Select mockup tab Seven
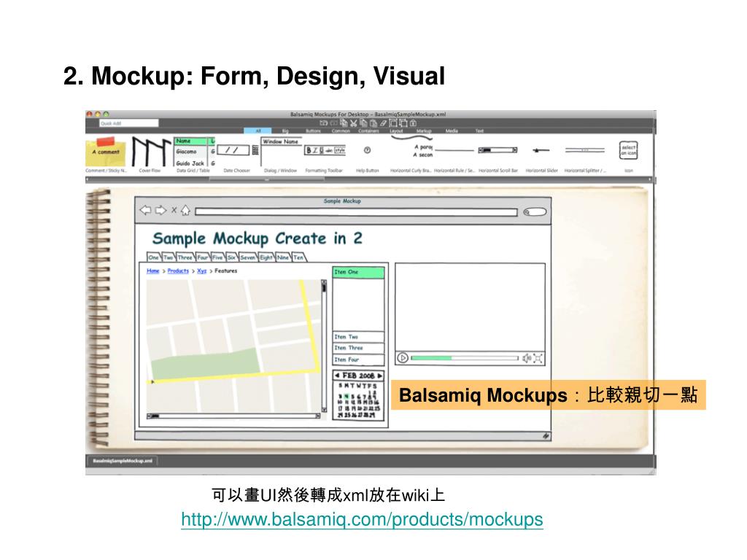This screenshot has height=560, width=747. [248, 257]
